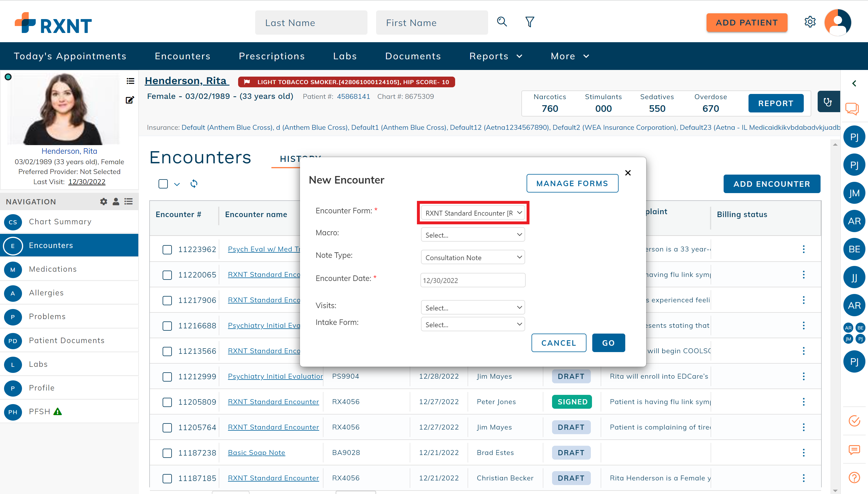Click the ADD PATIENT button
The height and width of the screenshot is (494, 868).
click(x=746, y=23)
